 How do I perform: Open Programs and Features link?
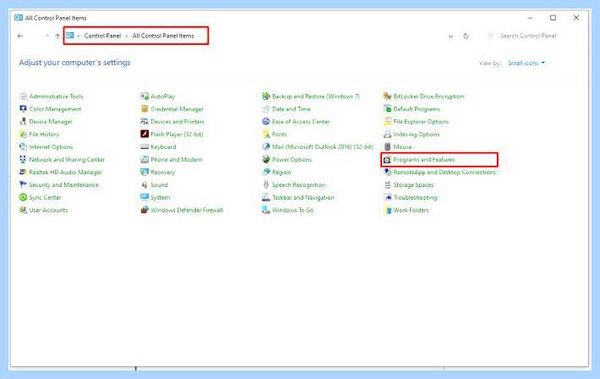click(x=424, y=159)
